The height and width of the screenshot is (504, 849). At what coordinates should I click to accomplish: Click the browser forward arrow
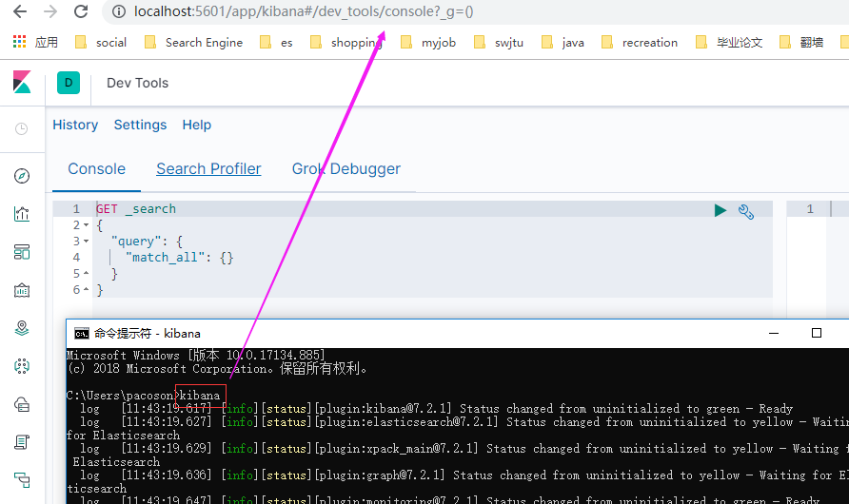pos(50,11)
